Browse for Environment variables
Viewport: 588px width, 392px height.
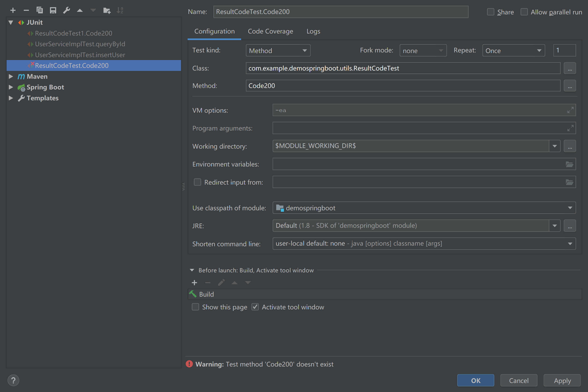tap(569, 164)
